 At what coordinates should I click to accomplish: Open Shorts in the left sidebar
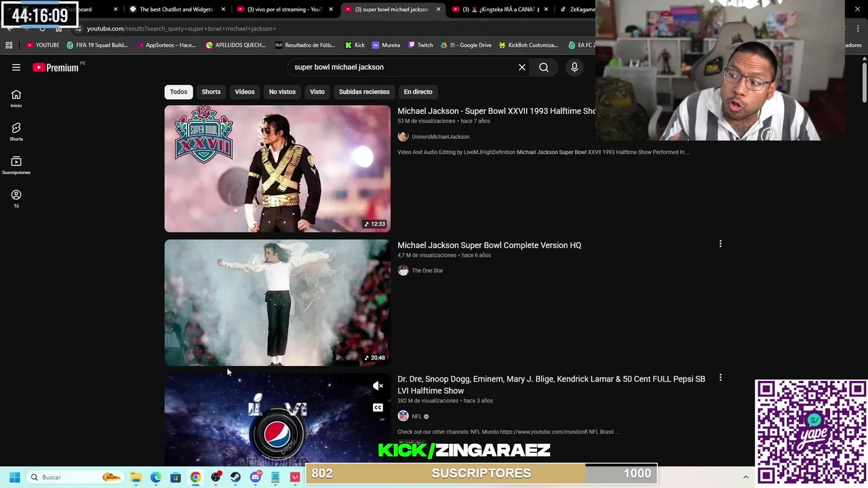click(x=16, y=131)
